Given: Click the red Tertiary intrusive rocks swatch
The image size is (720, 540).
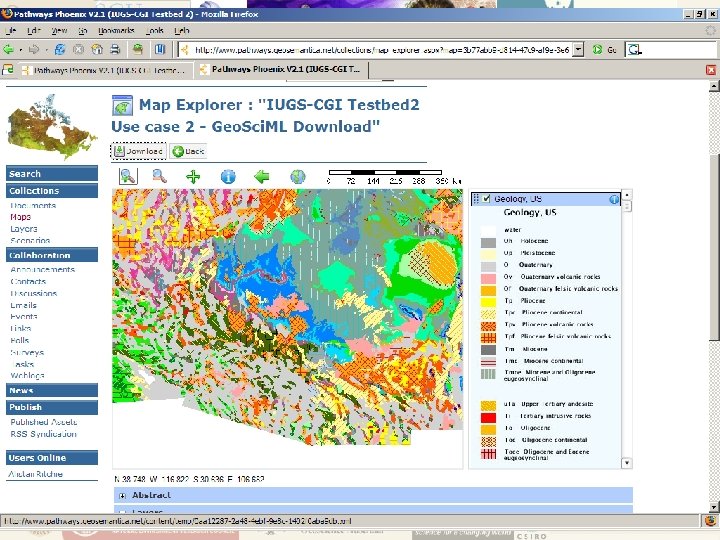Looking at the screenshot, I should [487, 416].
